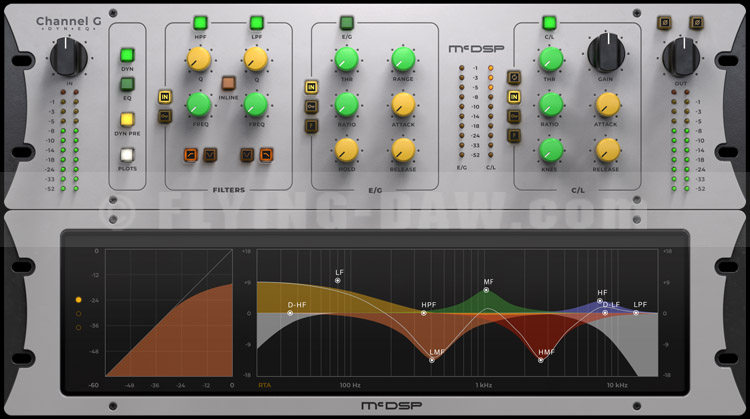Click the HPF Q knob
The image size is (750, 419).
199,59
